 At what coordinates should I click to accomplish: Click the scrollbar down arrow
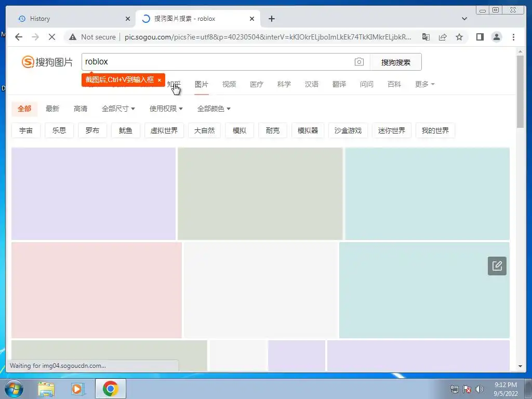520,366
